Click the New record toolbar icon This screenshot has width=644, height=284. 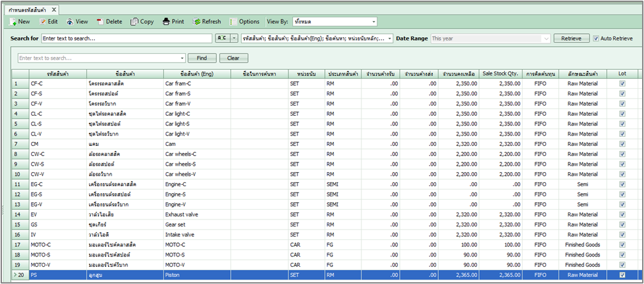pyautogui.click(x=13, y=22)
